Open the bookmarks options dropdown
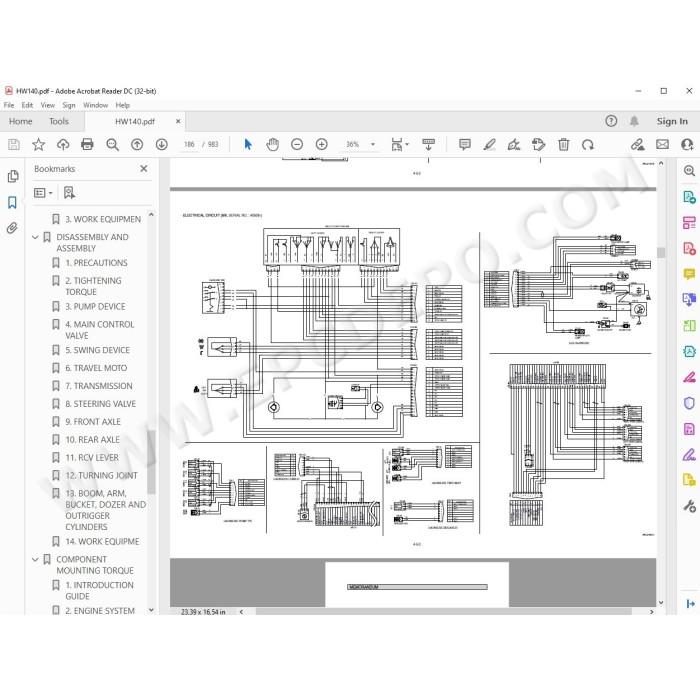Viewport: 700px width, 700px height. pos(43,193)
